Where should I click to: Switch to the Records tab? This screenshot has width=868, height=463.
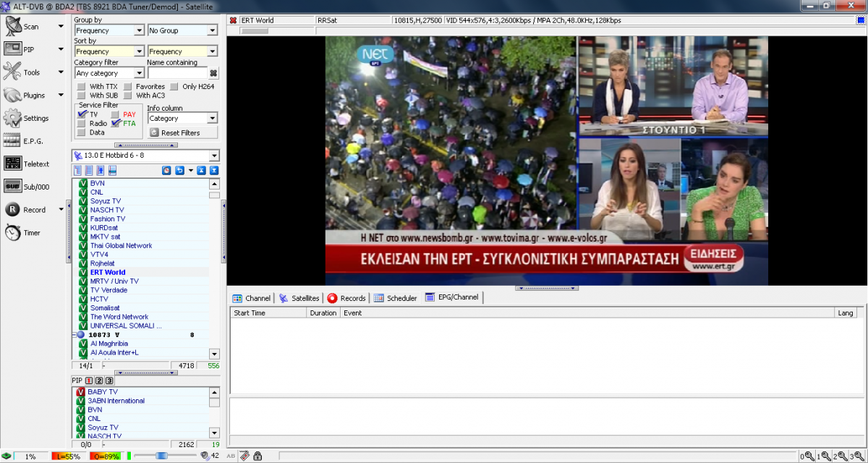[x=346, y=298]
